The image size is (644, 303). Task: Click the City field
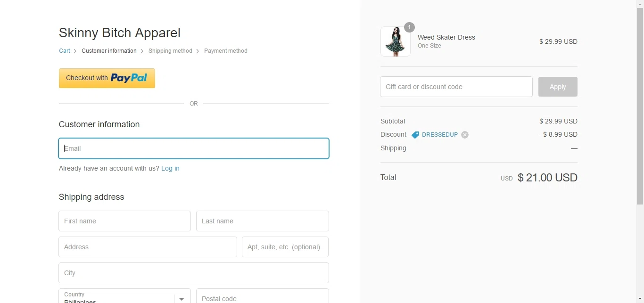tap(194, 273)
